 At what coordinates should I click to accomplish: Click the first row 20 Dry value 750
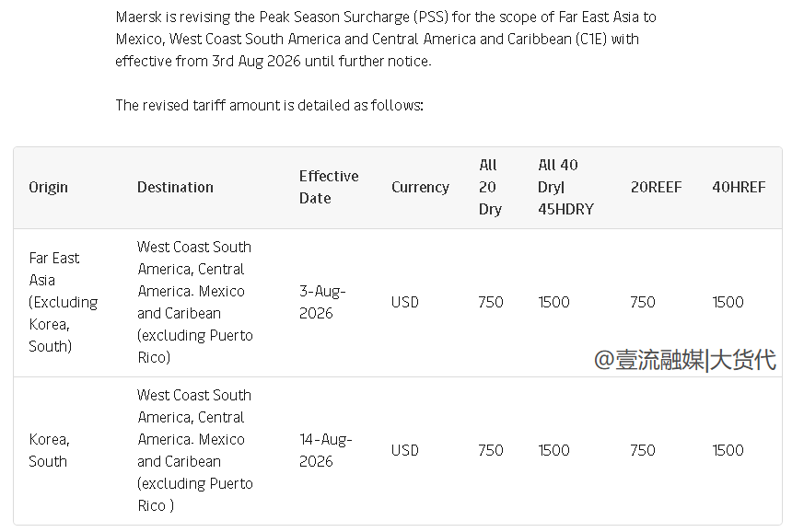[491, 302]
